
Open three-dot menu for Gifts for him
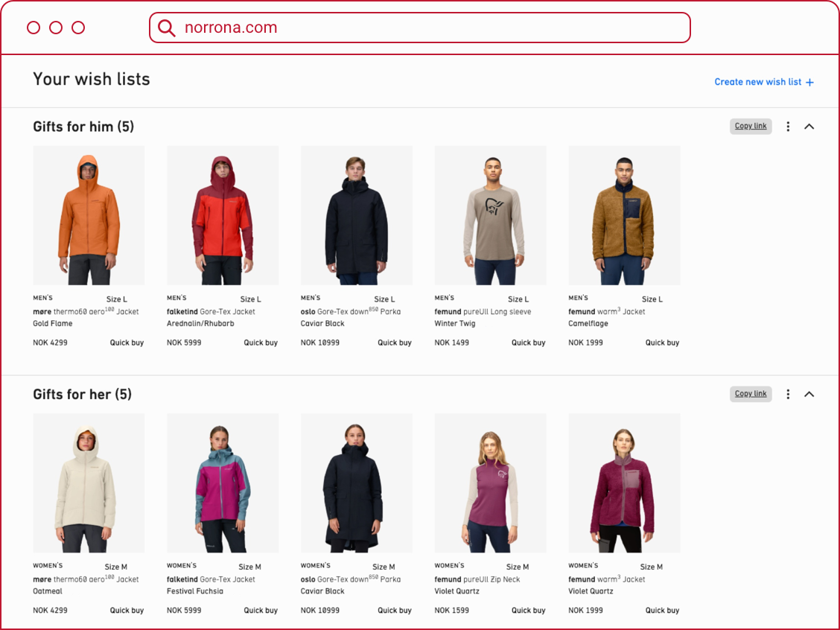[x=788, y=127]
